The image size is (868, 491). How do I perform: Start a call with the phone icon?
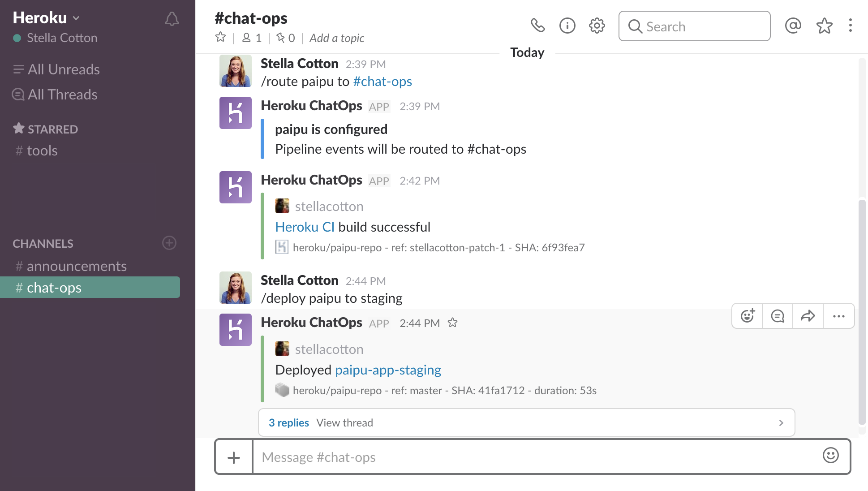point(537,26)
